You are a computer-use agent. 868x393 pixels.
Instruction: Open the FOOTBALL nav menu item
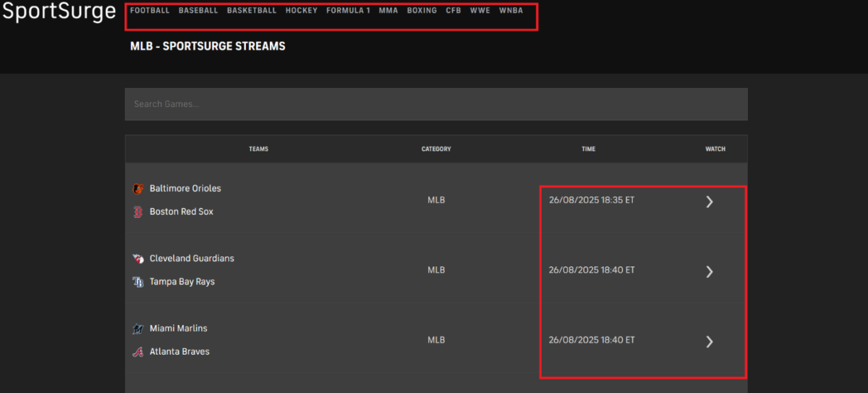pos(150,11)
